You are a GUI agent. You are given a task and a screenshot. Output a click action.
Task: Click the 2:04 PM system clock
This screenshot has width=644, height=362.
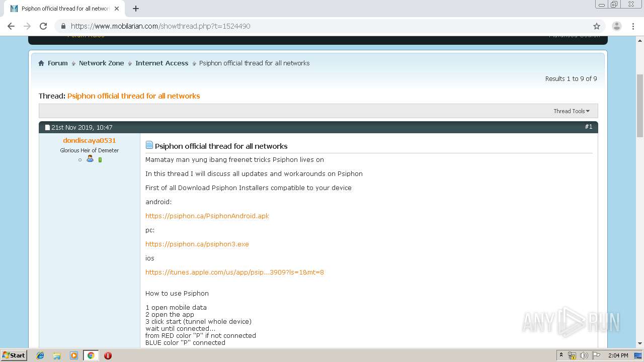[x=618, y=355]
